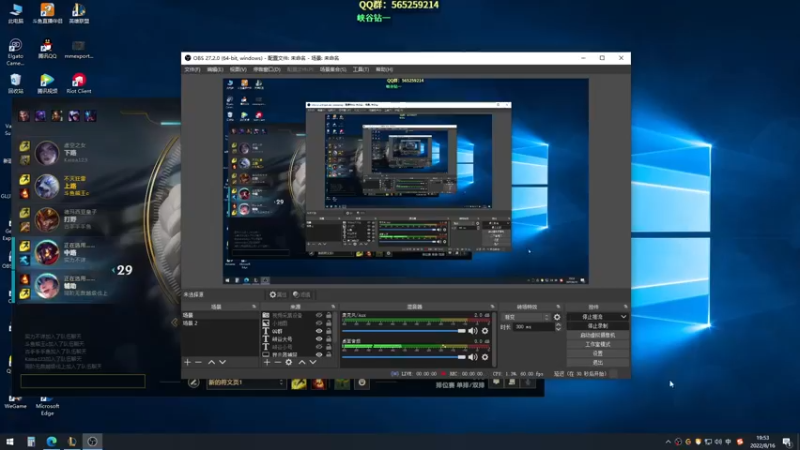Toggle visibility of 视频采集设备 source
The image size is (800, 450).
319,315
